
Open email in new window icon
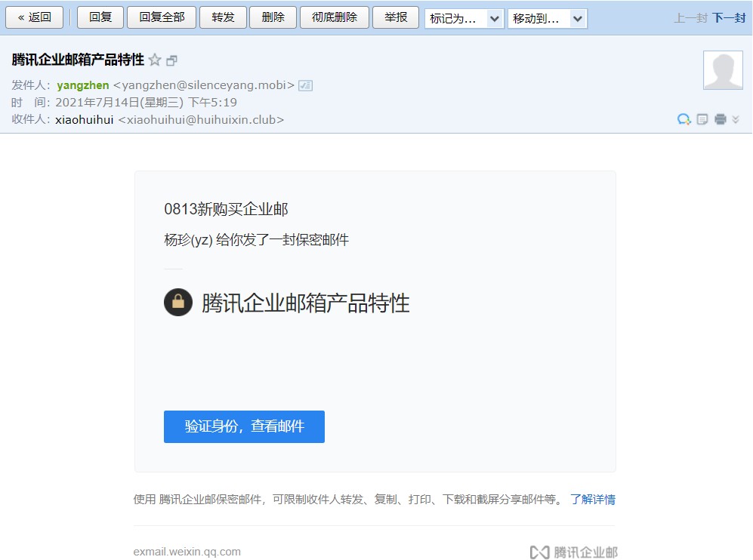(172, 60)
